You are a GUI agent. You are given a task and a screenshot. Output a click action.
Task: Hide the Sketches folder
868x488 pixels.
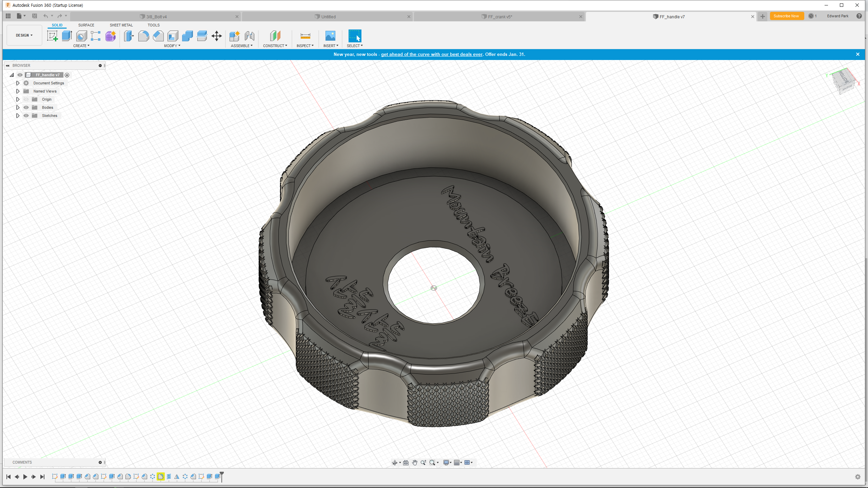click(26, 116)
